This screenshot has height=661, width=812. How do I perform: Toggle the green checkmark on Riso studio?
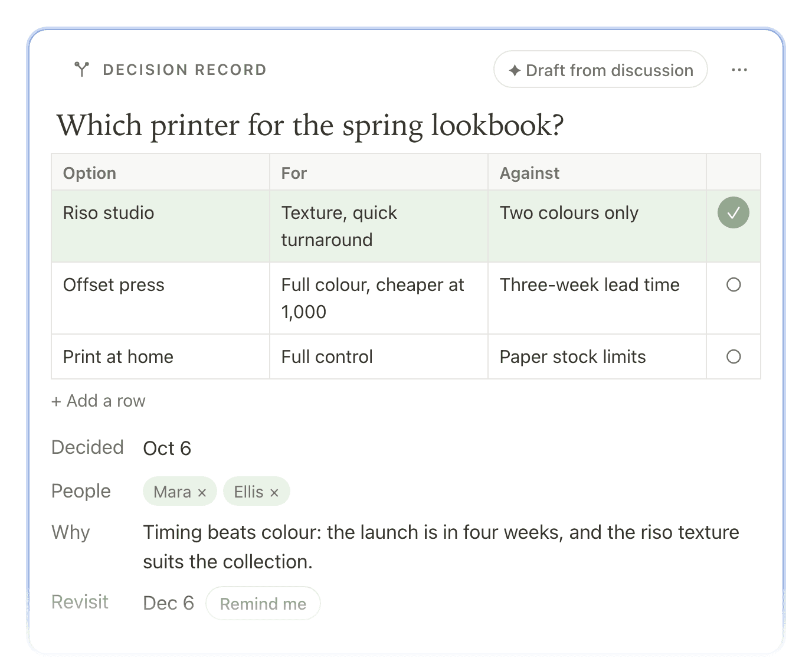tap(734, 212)
